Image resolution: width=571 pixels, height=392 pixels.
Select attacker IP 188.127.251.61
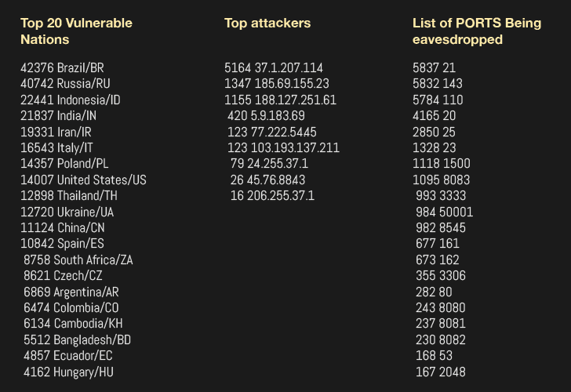click(280, 100)
